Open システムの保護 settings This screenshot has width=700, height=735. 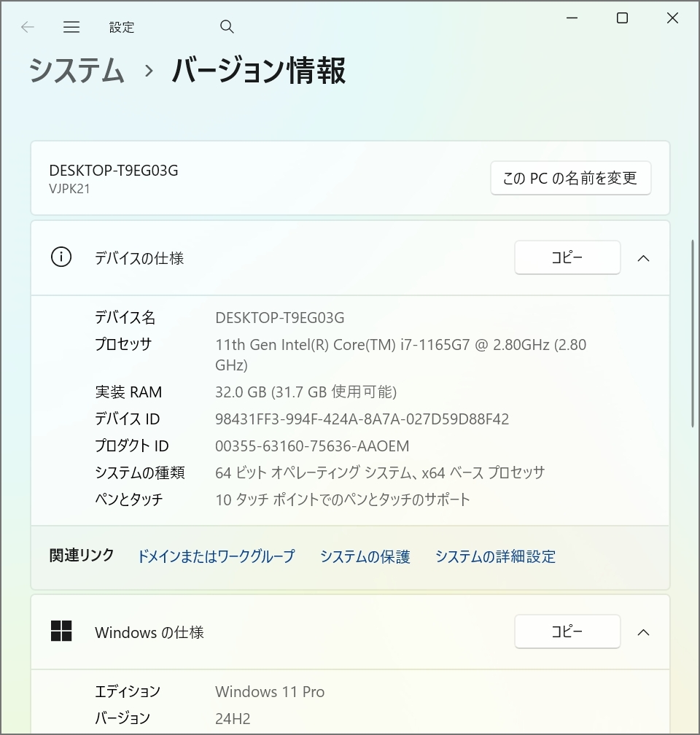365,556
